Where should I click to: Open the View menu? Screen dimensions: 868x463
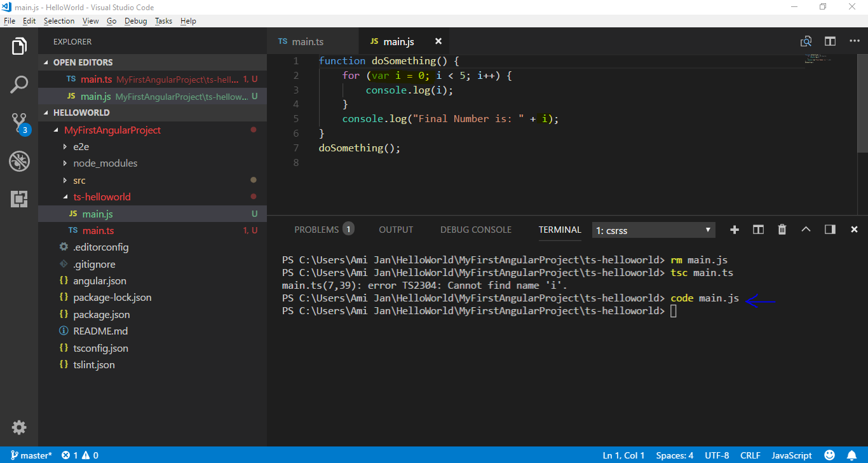pyautogui.click(x=91, y=21)
